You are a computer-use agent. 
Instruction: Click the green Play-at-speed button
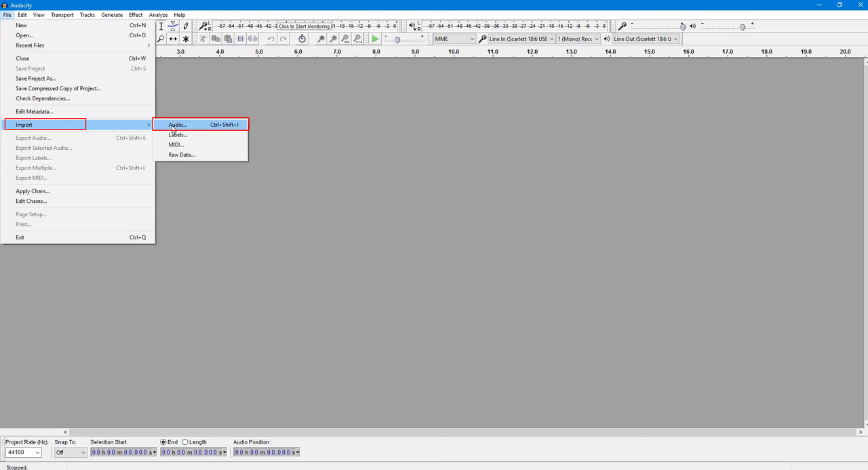375,39
